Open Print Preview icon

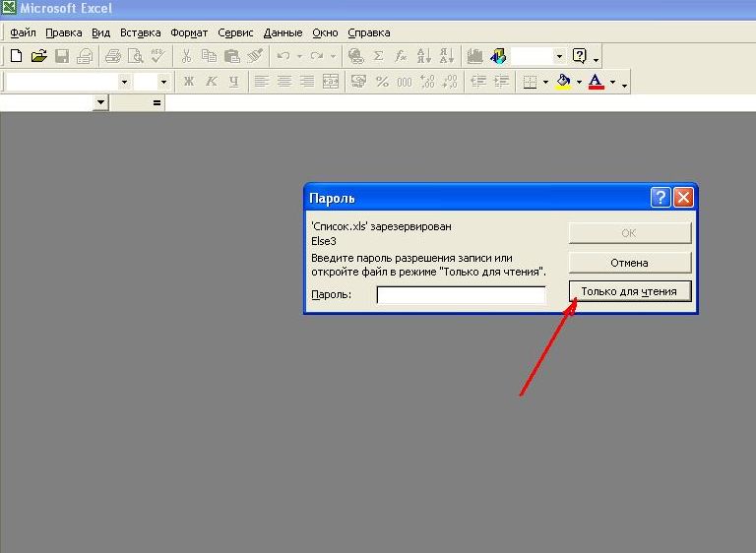coord(136,56)
